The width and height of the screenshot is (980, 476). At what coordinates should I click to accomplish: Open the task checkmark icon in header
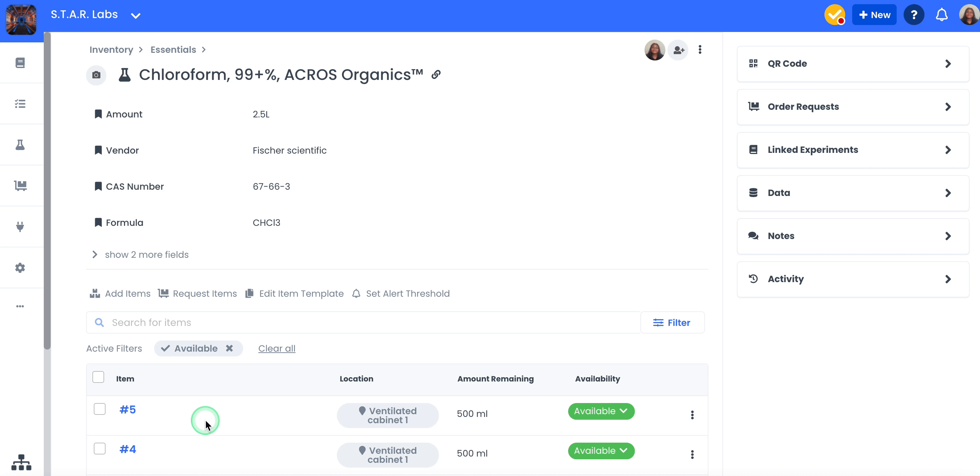[835, 15]
